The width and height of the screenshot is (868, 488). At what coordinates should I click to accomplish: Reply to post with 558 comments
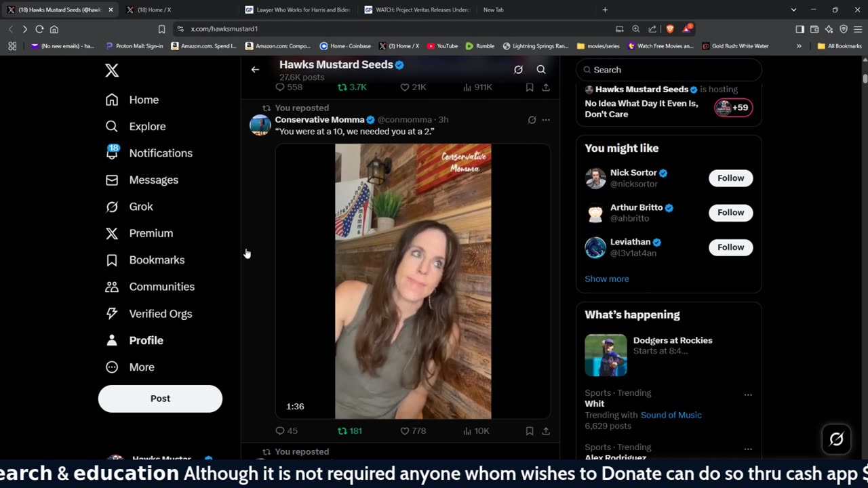(x=289, y=87)
